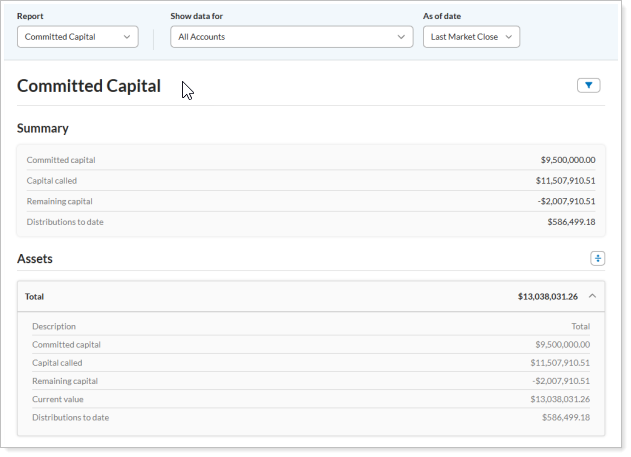Click the $13,038,031.26 total amount in Assets
This screenshot has height=457, width=631.
tap(547, 297)
